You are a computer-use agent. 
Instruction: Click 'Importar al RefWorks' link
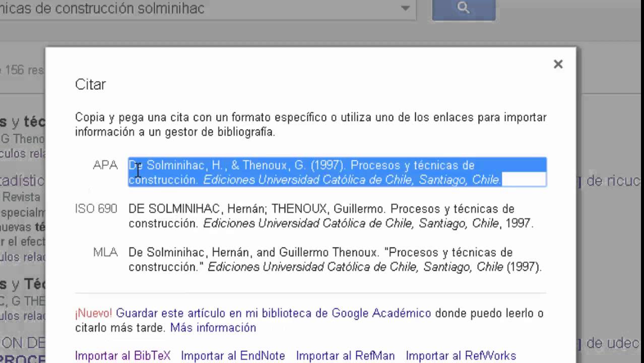click(x=461, y=356)
